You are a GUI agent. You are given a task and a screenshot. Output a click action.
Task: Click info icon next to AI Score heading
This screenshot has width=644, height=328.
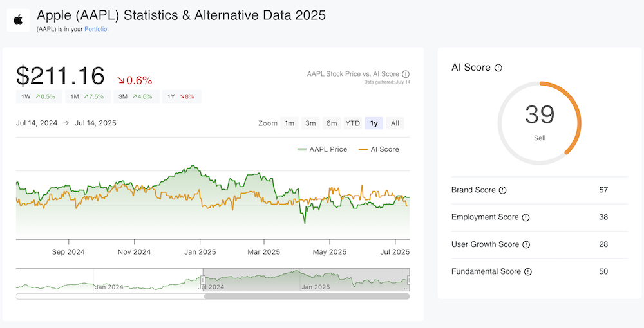tap(498, 68)
